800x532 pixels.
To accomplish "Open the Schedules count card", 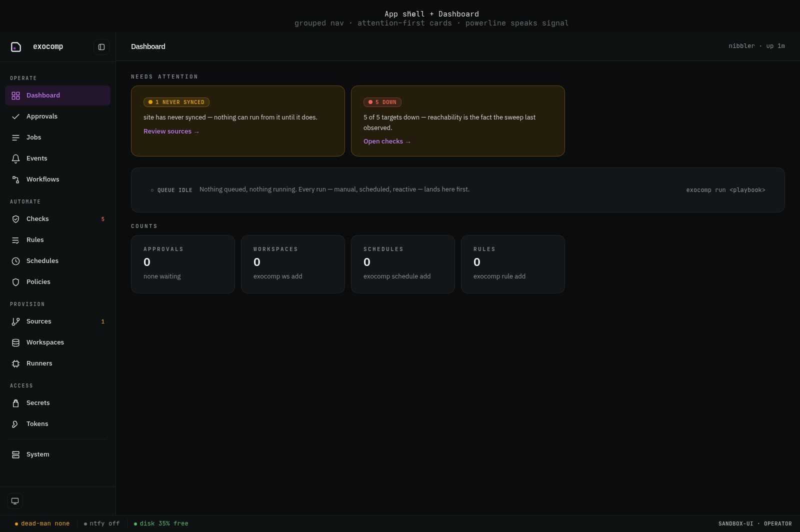I will 403,264.
